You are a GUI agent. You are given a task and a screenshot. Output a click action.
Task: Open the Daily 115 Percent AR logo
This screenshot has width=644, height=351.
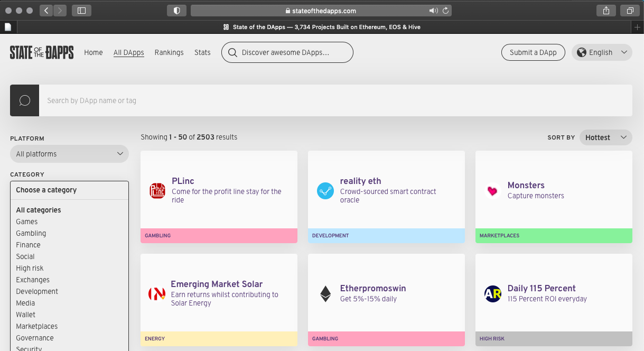493,294
